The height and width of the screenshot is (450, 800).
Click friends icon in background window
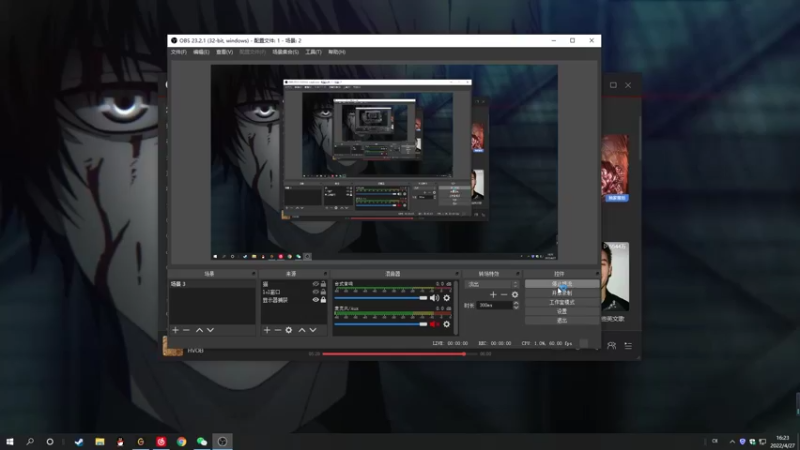click(611, 345)
